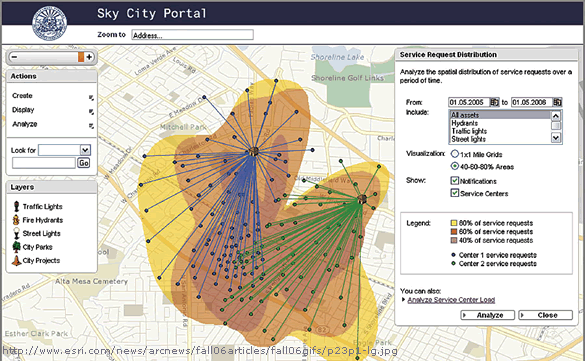Click the Center 2 service requests legend entry
This screenshot has width=585, height=361.
click(x=494, y=264)
